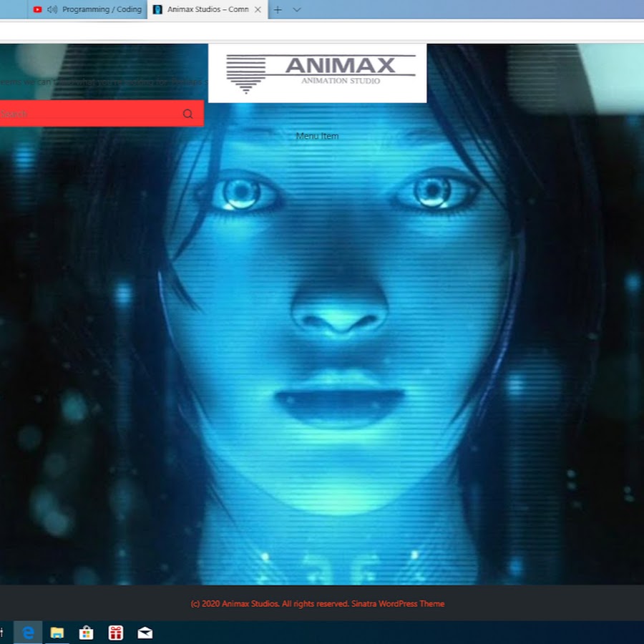Viewport: 644px width, 644px height.
Task: Expand the tab actions chevron dropdown
Action: (297, 9)
